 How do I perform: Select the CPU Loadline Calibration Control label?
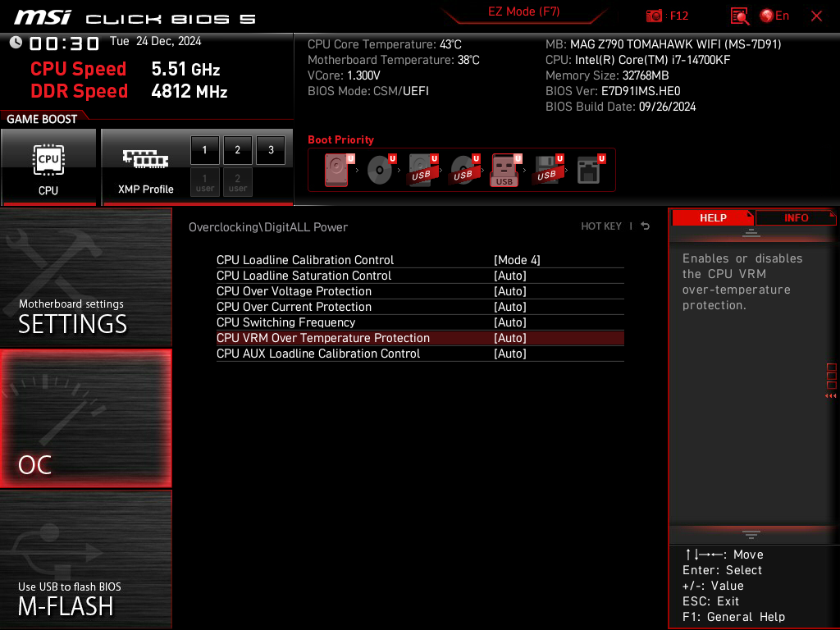305,260
